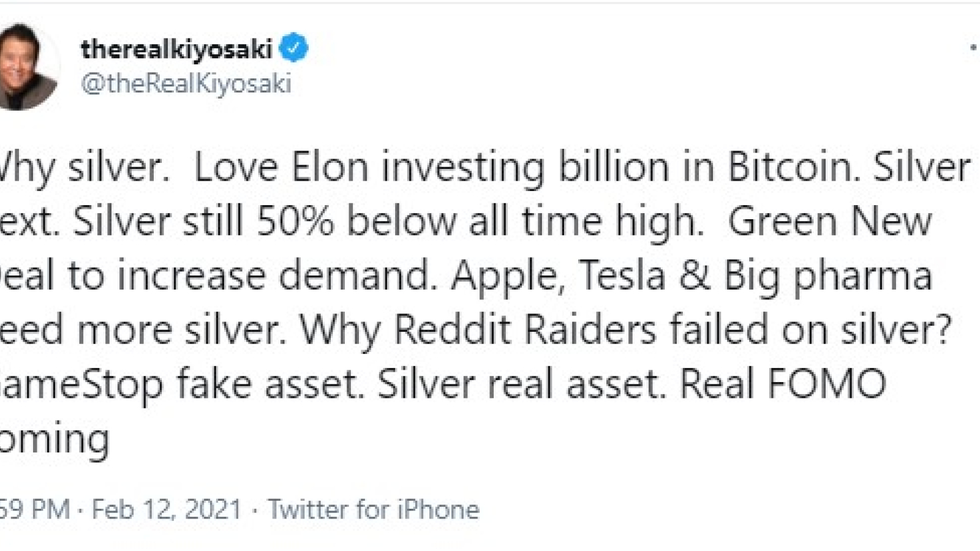The height and width of the screenshot is (551, 980).
Task: Click the blue verified checkmark badge
Action: pyautogui.click(x=294, y=48)
